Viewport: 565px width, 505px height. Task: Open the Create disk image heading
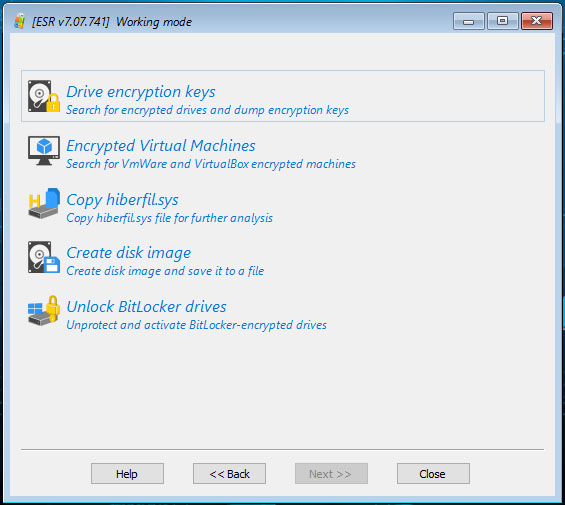(x=129, y=253)
